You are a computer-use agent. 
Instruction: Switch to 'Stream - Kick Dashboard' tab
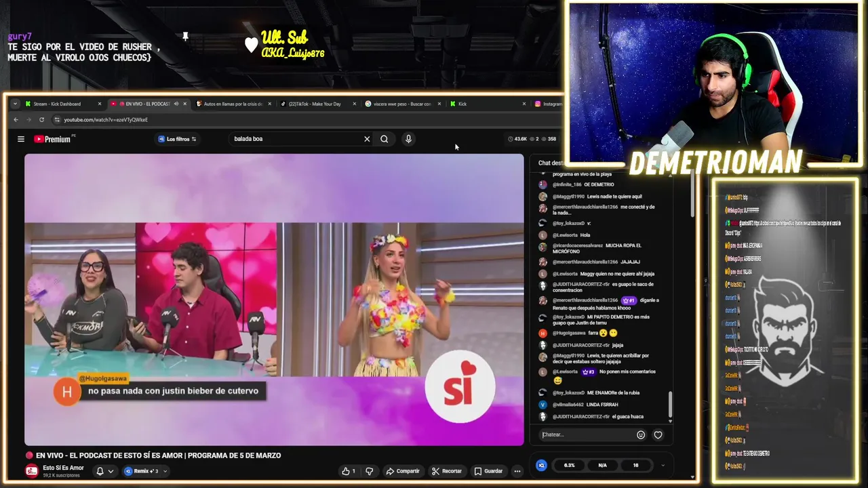coord(62,104)
